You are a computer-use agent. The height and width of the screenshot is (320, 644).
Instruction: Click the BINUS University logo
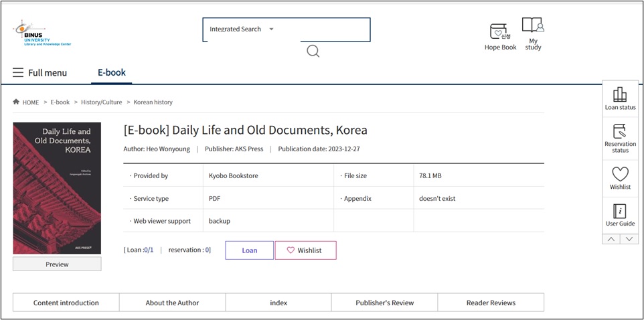[x=42, y=33]
